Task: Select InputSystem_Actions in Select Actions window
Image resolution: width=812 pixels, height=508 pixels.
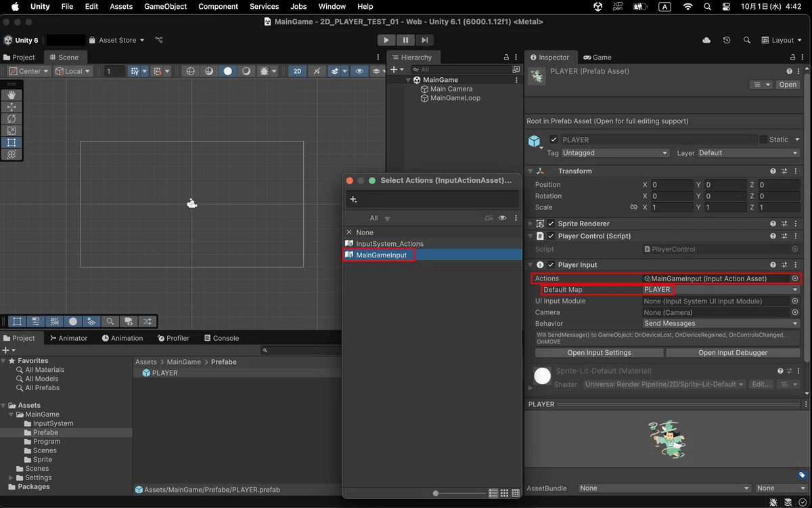Action: click(432, 244)
